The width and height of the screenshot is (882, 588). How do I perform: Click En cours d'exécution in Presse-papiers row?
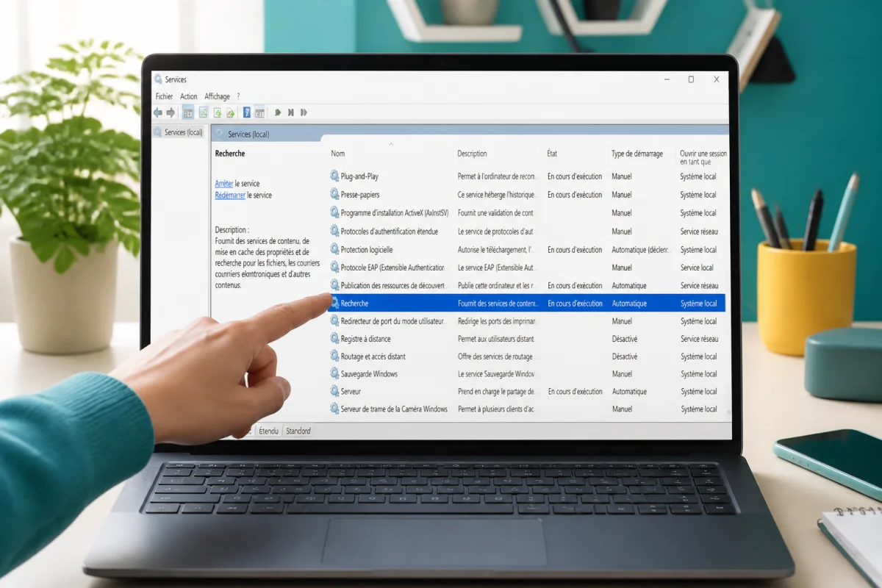pos(575,195)
